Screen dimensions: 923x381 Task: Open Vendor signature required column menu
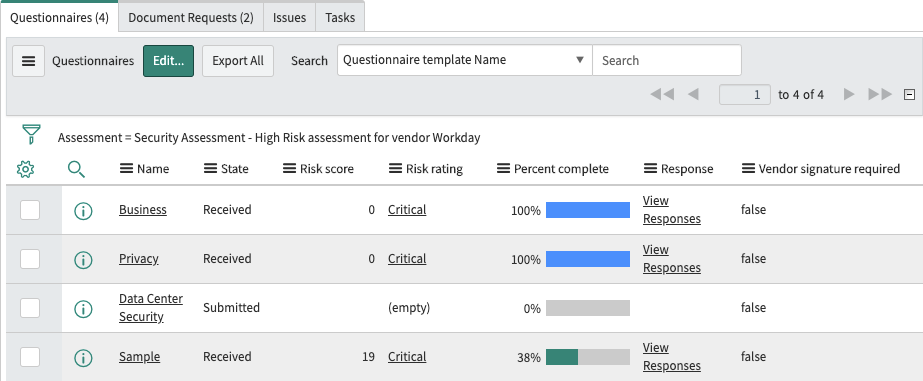click(x=748, y=169)
